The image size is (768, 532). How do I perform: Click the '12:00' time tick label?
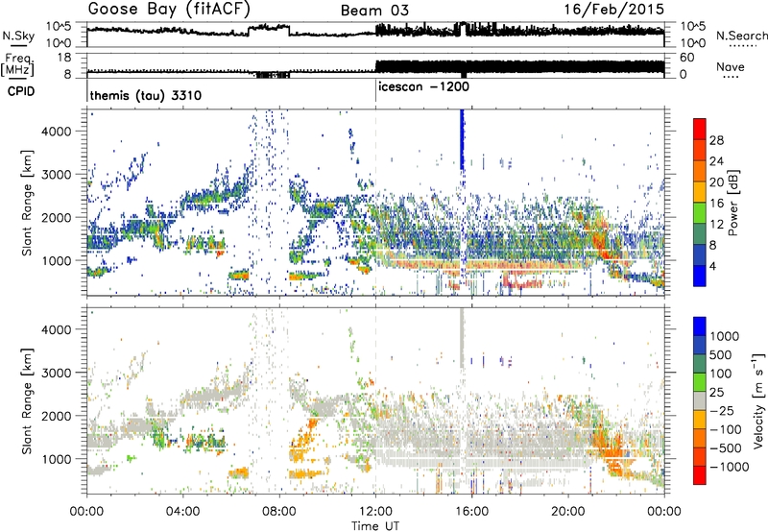click(375, 512)
